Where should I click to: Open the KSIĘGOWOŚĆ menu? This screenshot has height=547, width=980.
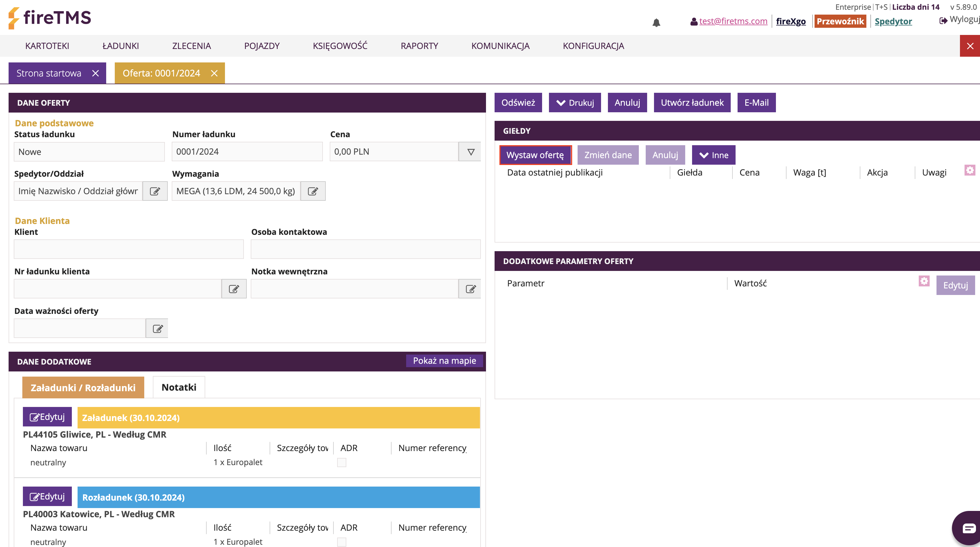340,46
